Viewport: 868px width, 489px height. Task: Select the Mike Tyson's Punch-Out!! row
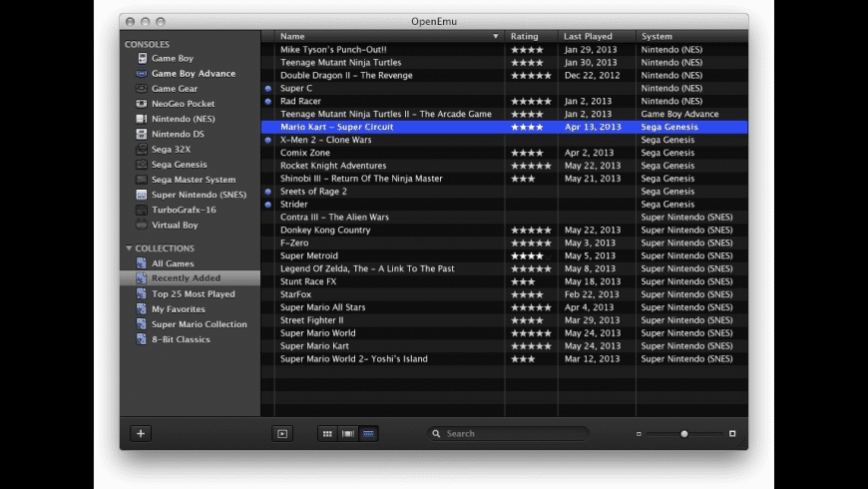click(x=504, y=49)
